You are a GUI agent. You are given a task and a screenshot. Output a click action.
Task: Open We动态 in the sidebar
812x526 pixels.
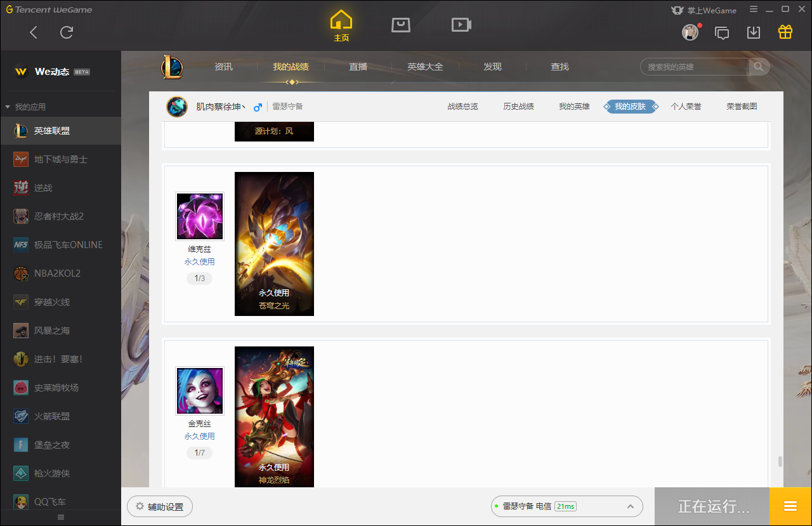[x=52, y=72]
